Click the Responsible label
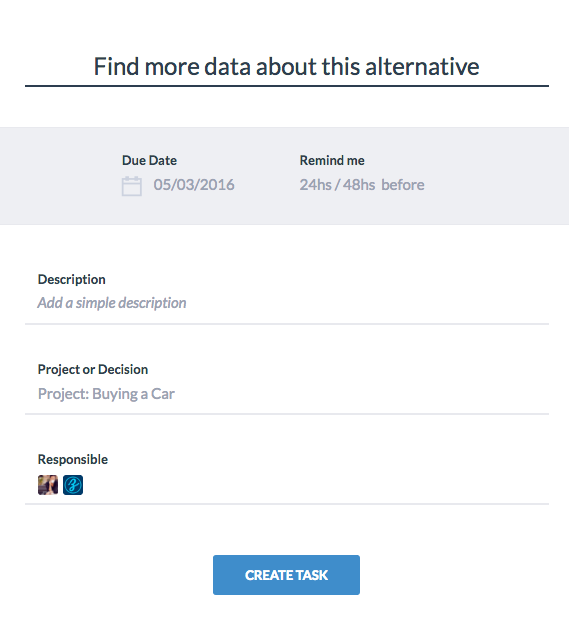This screenshot has width=569, height=622. click(x=73, y=459)
